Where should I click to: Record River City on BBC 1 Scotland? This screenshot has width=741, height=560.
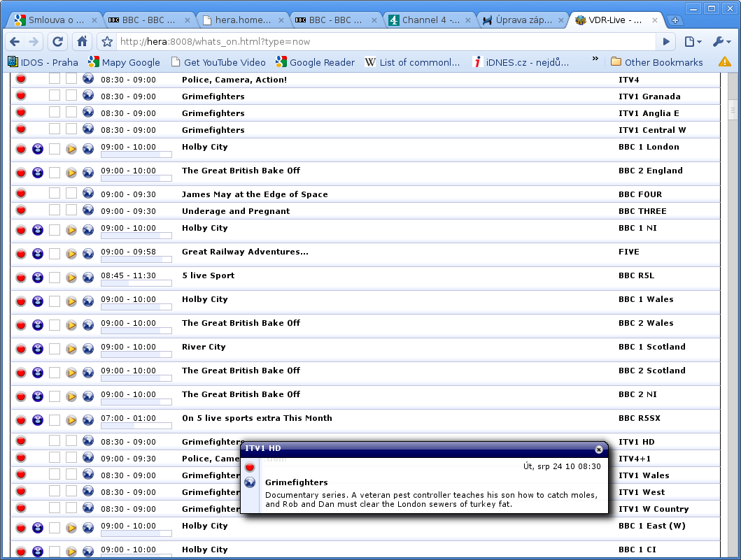(x=21, y=349)
